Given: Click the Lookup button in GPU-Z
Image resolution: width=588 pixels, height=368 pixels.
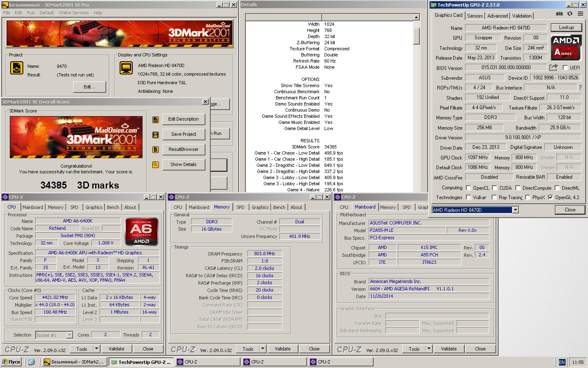Looking at the screenshot, I should coord(566,27).
